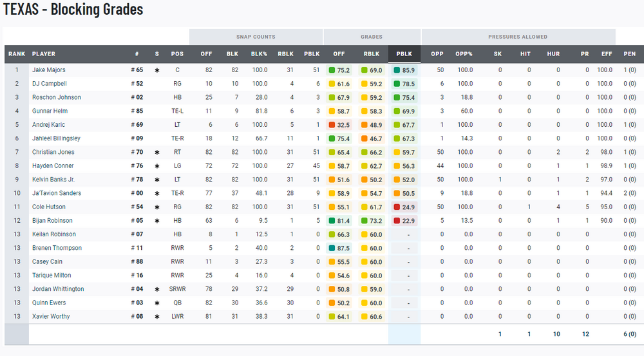Sort by the HUR pressures column header
Image resolution: width=644 pixels, height=356 pixels.
pos(553,54)
